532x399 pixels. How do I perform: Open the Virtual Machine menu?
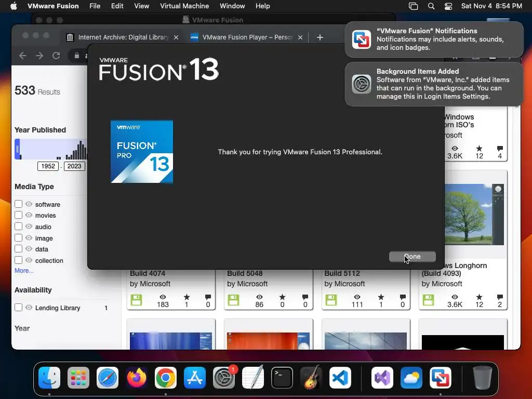tap(184, 6)
